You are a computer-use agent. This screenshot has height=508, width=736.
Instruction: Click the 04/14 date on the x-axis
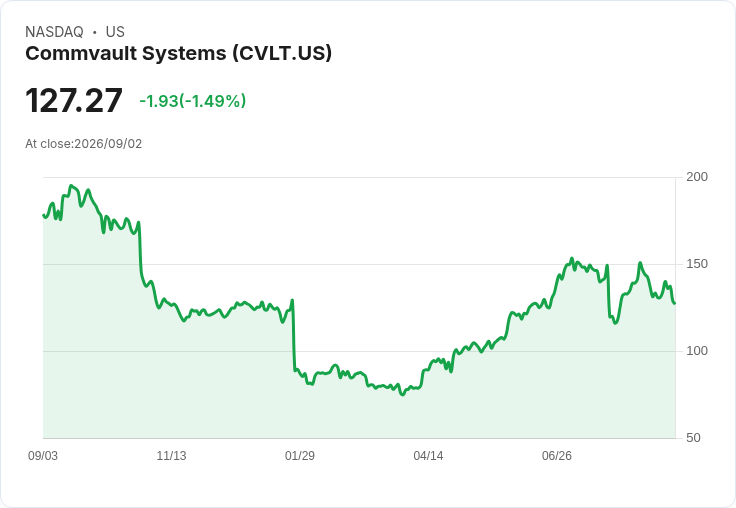(428, 455)
